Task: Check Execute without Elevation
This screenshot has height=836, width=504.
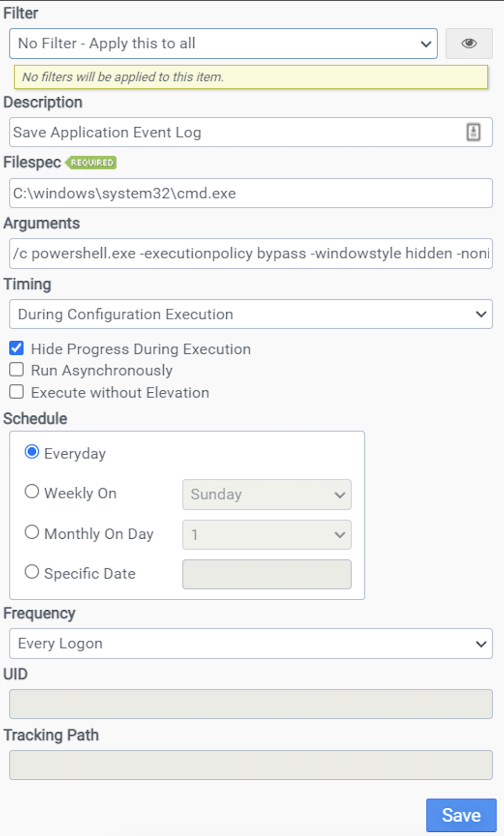Action: point(17,392)
